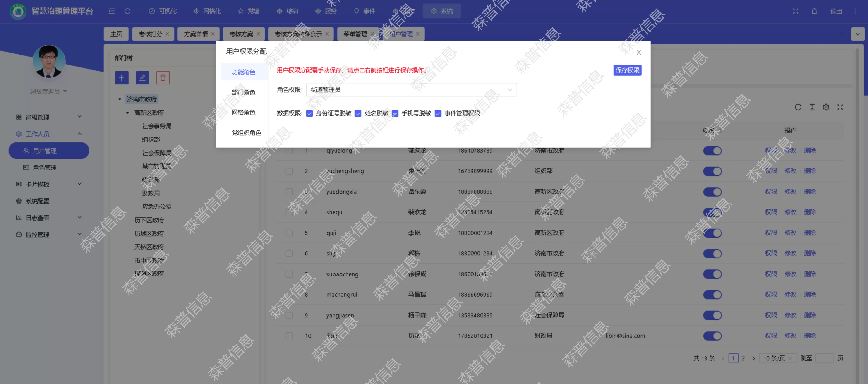
Task: Open the 可视化 top menu
Action: click(x=163, y=11)
